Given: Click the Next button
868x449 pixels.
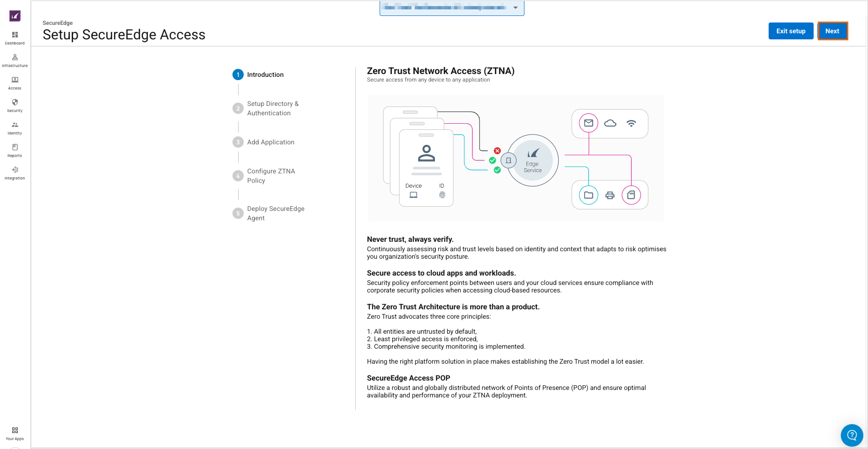Looking at the screenshot, I should pyautogui.click(x=832, y=31).
